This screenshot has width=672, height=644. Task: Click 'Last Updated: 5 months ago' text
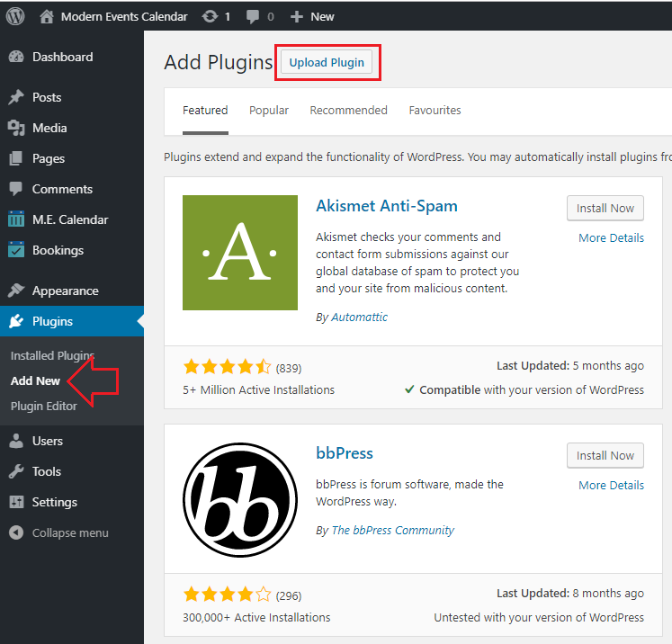(x=570, y=366)
